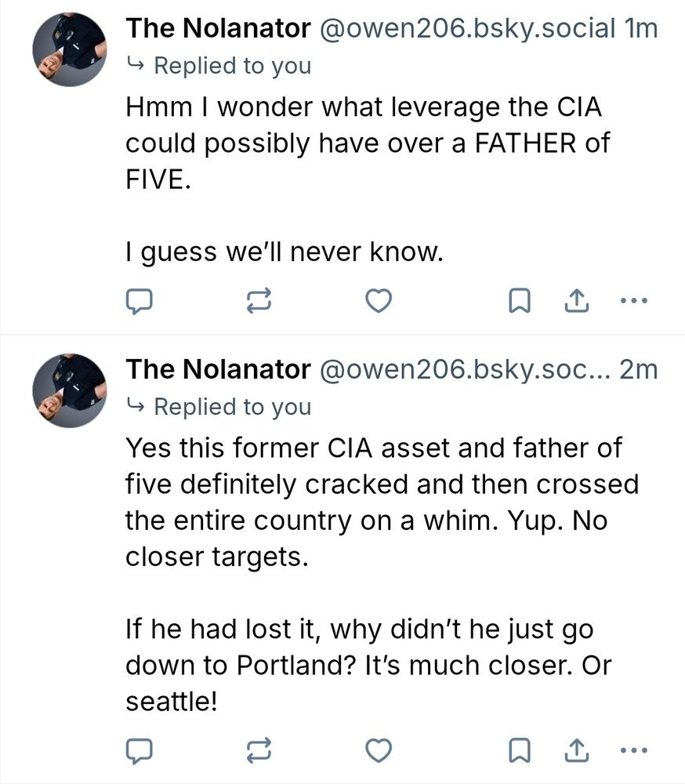Open more options for second post
This screenshot has width=685, height=784.
(633, 751)
